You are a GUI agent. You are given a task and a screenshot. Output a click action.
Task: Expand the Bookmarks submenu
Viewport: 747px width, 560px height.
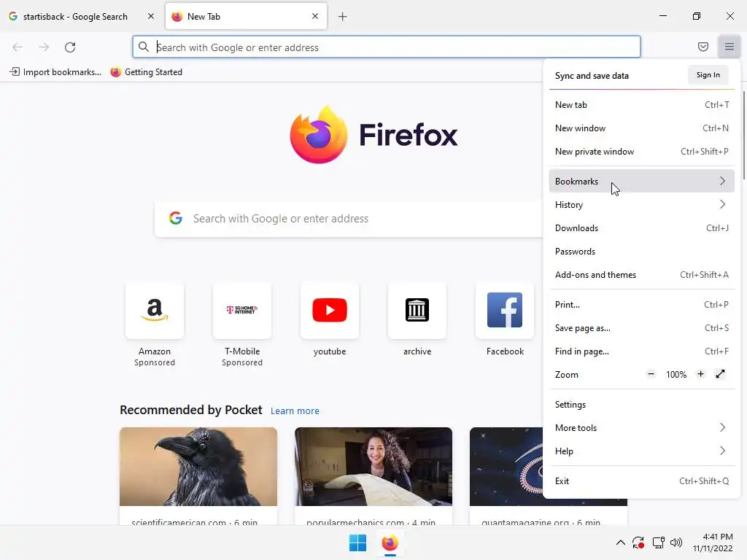[641, 181]
